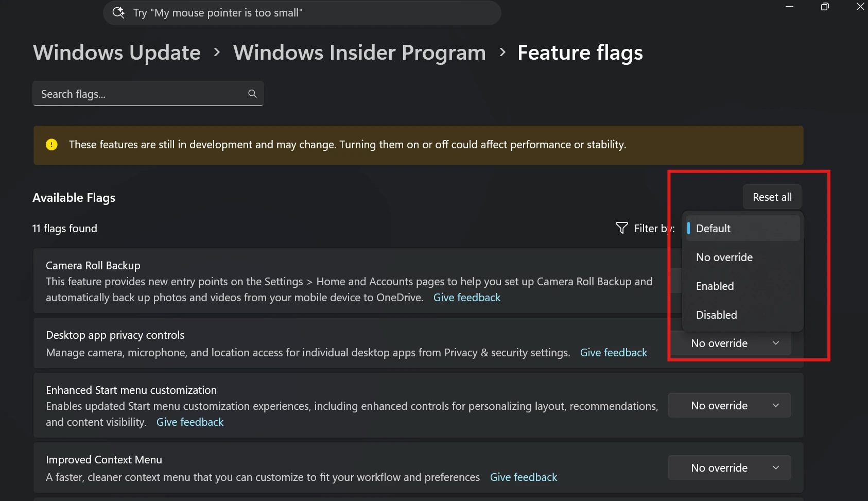Click the "These features are still in development" warning text
The width and height of the screenshot is (868, 501).
coord(348,145)
